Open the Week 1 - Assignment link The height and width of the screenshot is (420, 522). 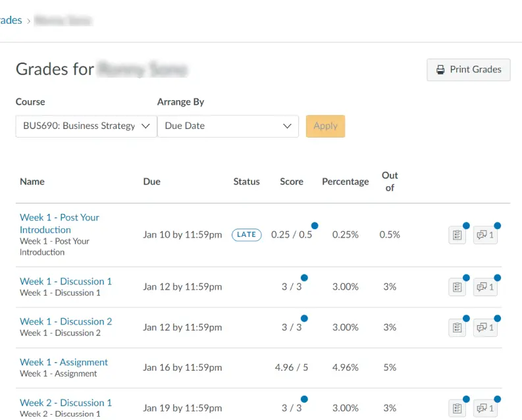point(64,362)
